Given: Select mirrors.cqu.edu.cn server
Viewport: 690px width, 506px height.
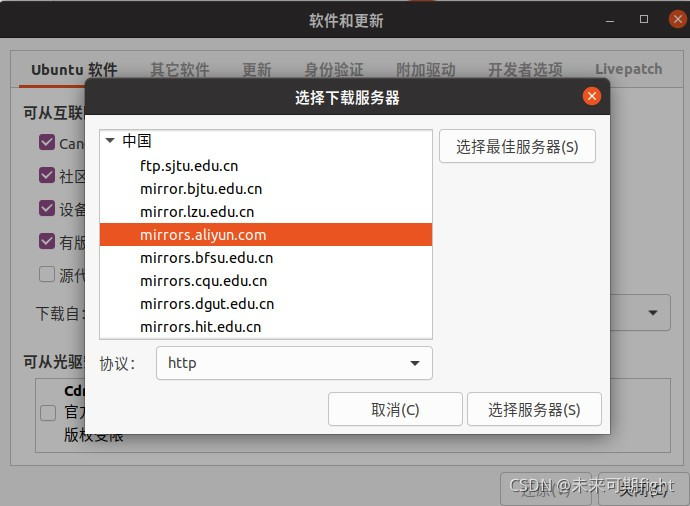Looking at the screenshot, I should click(x=266, y=281).
